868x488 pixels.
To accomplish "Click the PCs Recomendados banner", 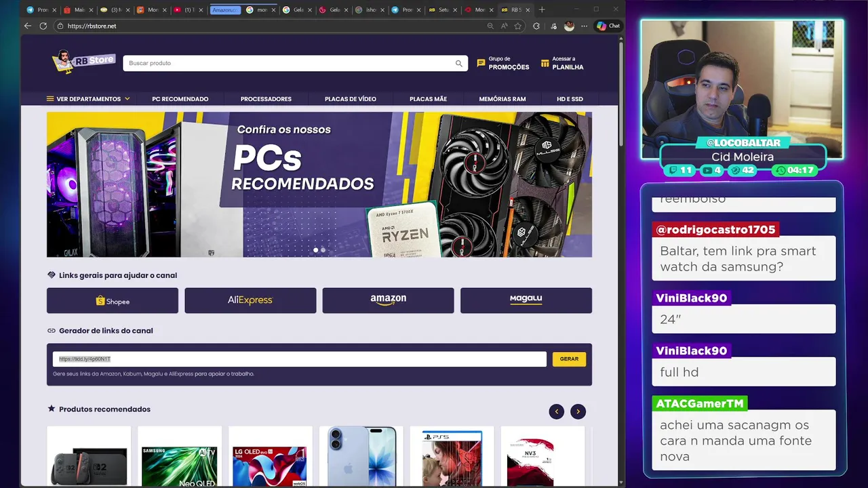I will click(x=319, y=184).
